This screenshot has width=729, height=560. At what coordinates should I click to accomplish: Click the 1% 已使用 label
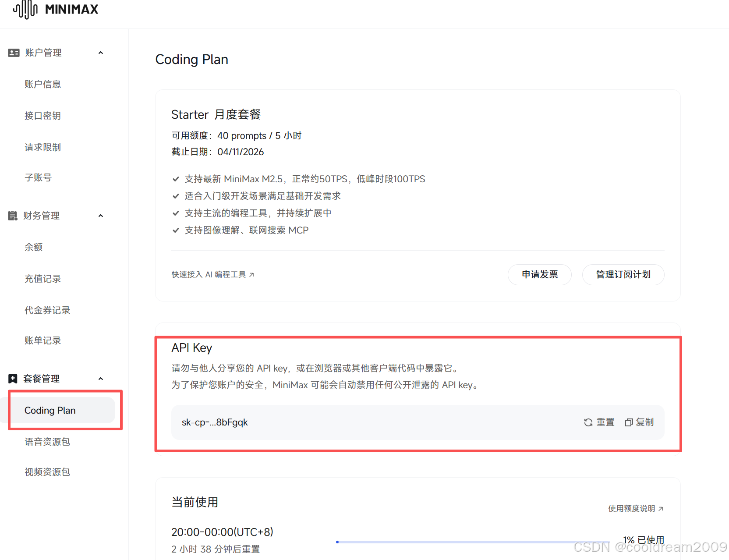click(644, 540)
